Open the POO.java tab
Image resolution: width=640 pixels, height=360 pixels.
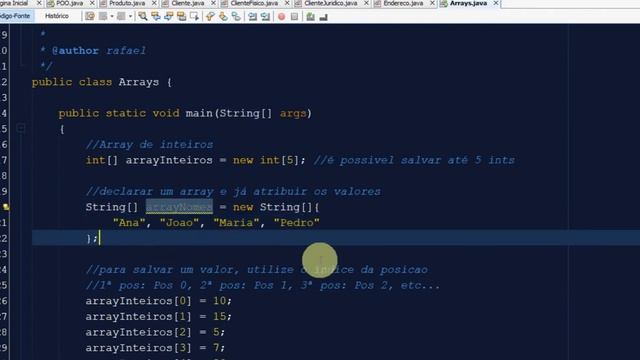tap(69, 3)
